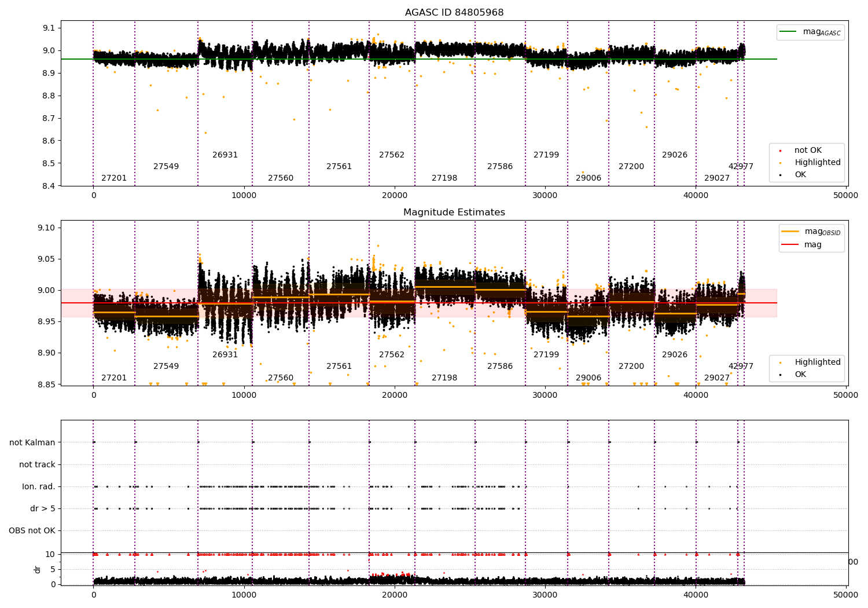Click the 'Ion. rad.' y-axis label
This screenshot has height=608, width=868.
point(39,486)
